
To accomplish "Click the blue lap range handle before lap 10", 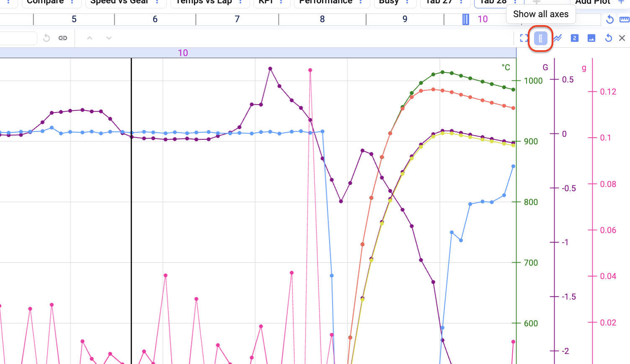I will (465, 19).
